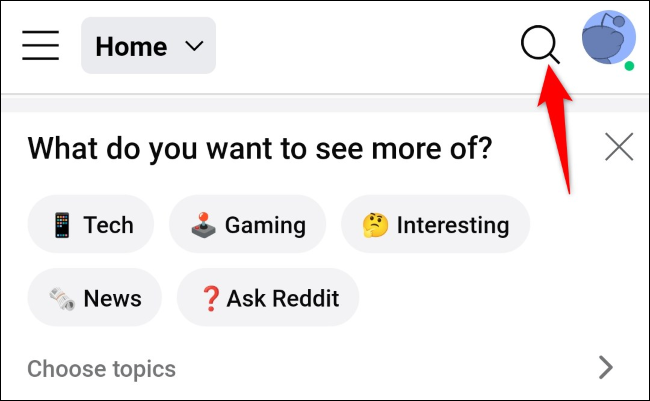
Task: Open the Snoo profile avatar
Action: (609, 37)
